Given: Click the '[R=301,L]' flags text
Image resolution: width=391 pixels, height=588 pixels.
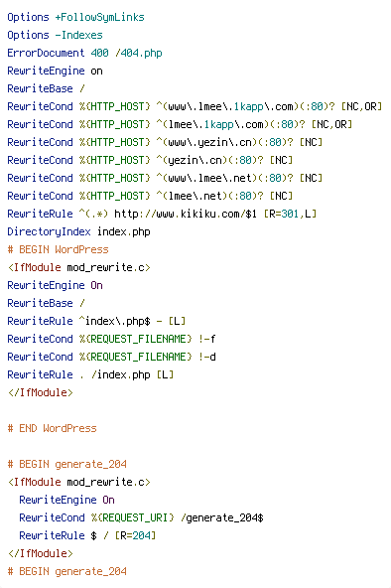Looking at the screenshot, I should (x=290, y=214).
